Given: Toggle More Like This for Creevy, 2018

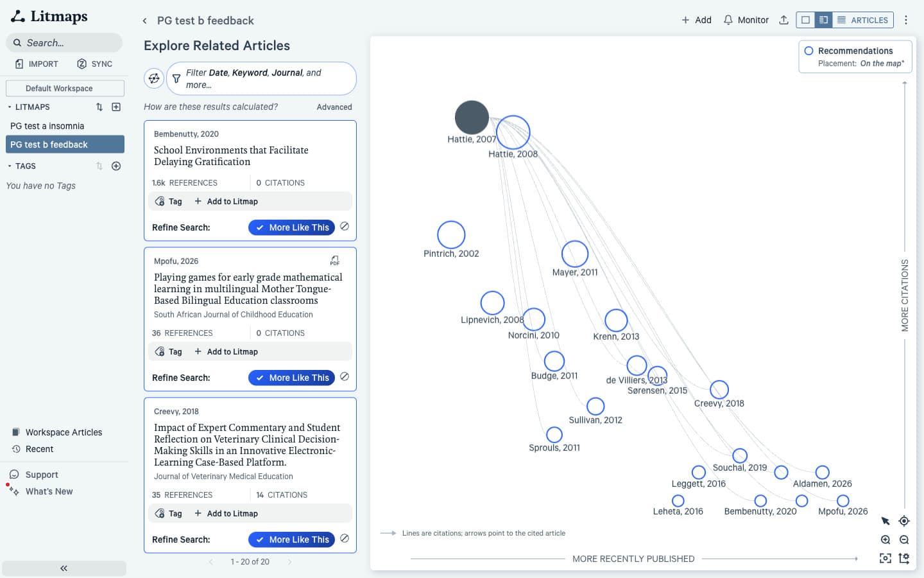Looking at the screenshot, I should pos(292,539).
